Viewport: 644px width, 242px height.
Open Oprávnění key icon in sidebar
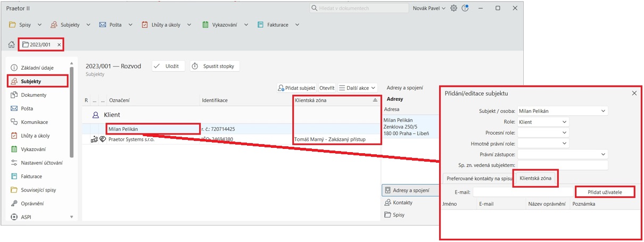(x=14, y=203)
